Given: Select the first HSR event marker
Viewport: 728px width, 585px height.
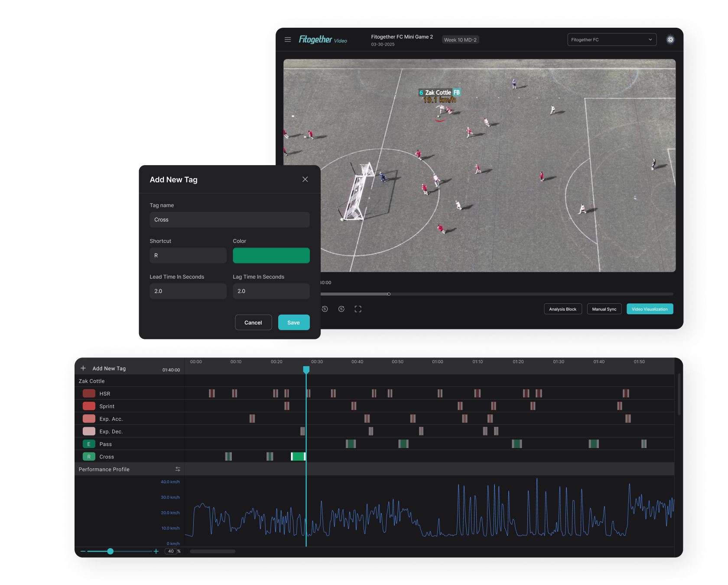Looking at the screenshot, I should (212, 393).
